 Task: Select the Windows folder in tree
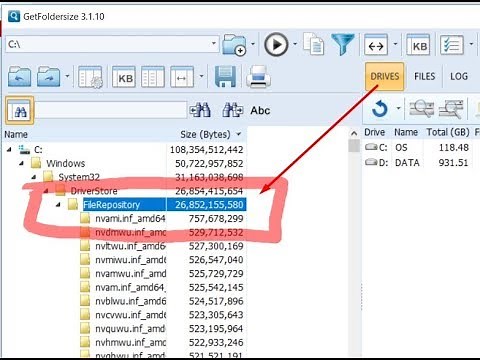(x=65, y=163)
